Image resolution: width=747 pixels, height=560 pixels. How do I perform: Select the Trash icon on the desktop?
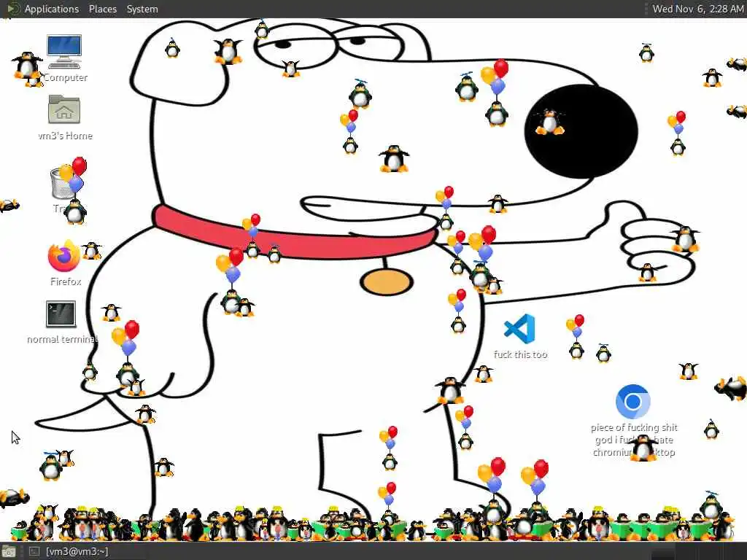point(63,183)
